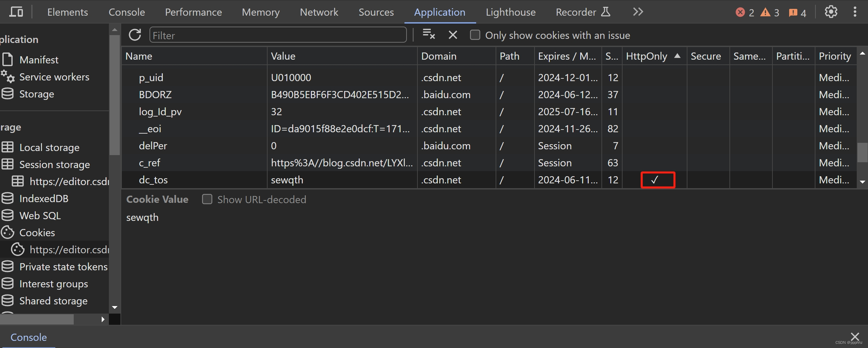Viewport: 868px width, 348px height.
Task: Click the issues counter showing 4
Action: [x=797, y=13]
